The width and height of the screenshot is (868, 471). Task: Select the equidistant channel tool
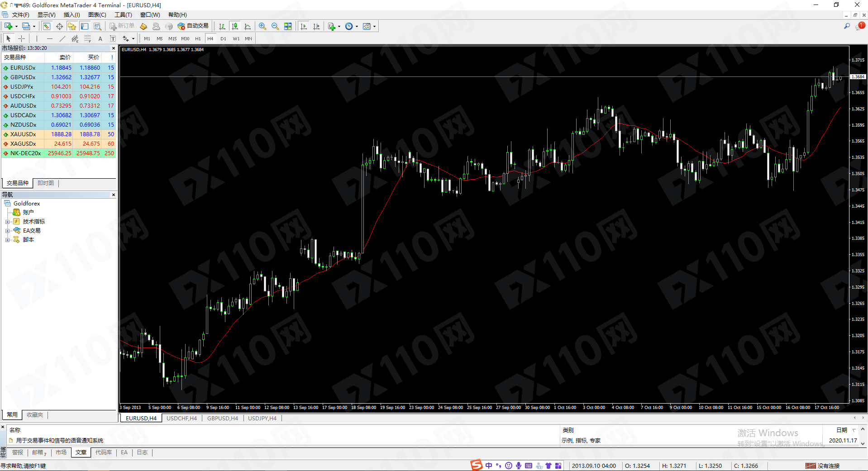75,38
